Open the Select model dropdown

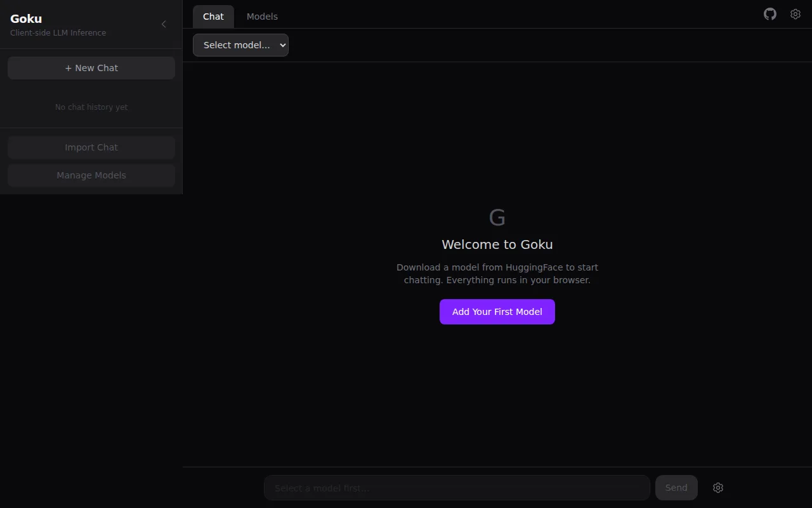240,45
